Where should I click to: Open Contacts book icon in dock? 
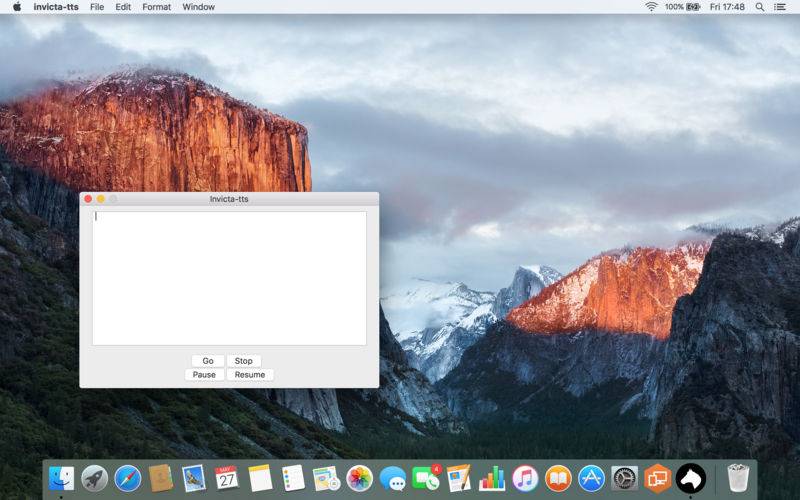coord(161,479)
